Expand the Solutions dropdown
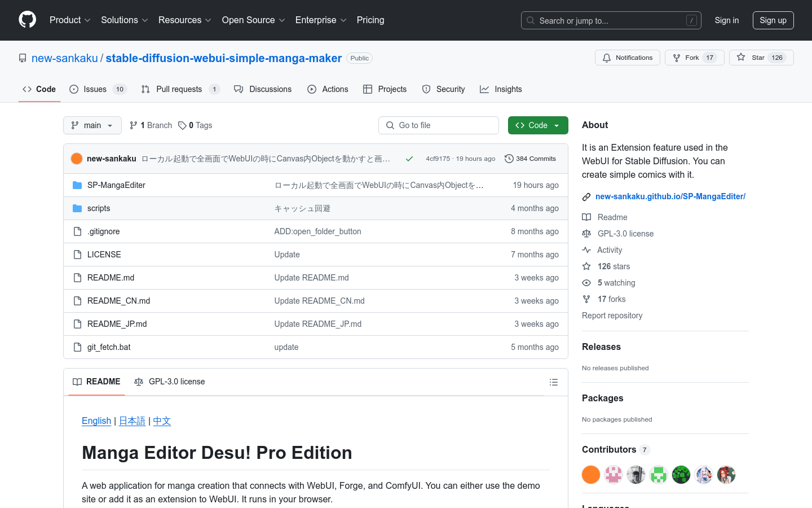Screen dimensions: 812x508 (x=124, y=20)
